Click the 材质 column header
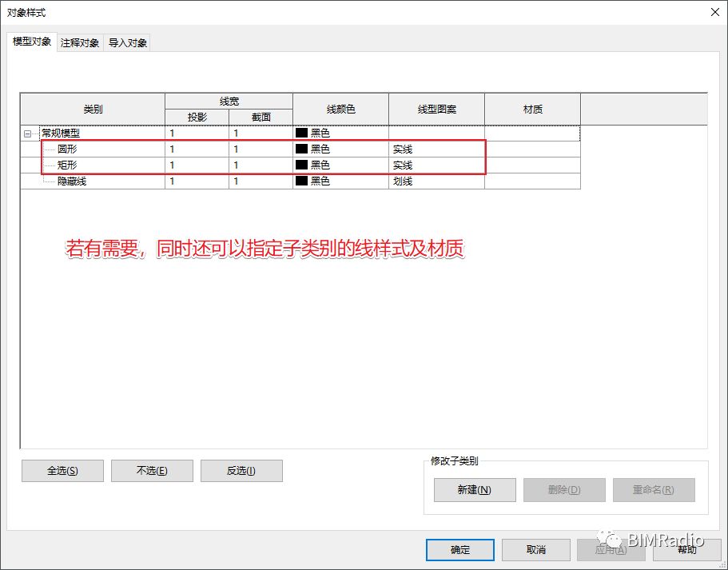728x570 pixels. pyautogui.click(x=532, y=110)
